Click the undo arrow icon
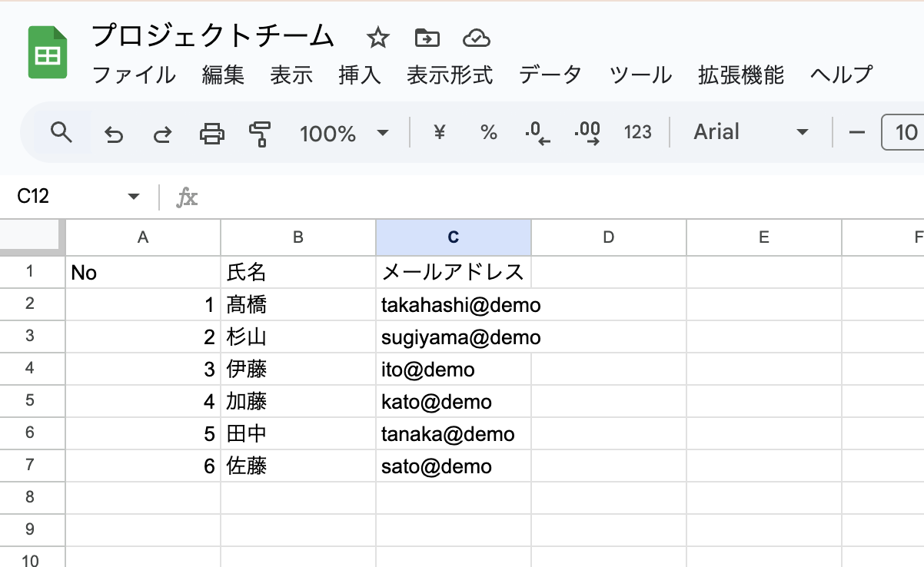This screenshot has width=924, height=567. pos(114,134)
